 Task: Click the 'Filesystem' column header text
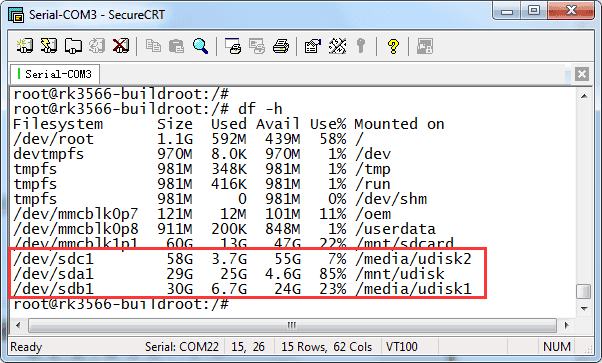click(58, 124)
